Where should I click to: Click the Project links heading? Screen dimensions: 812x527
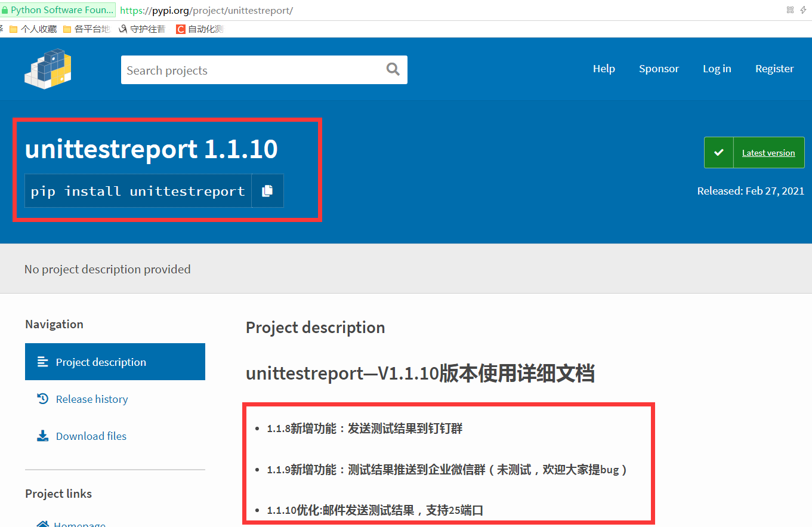pyautogui.click(x=58, y=494)
